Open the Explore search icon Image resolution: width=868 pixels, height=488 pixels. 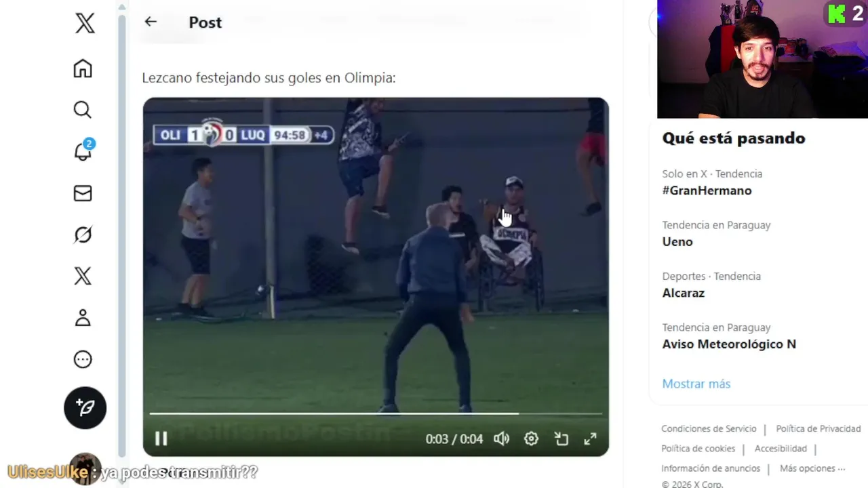[83, 110]
